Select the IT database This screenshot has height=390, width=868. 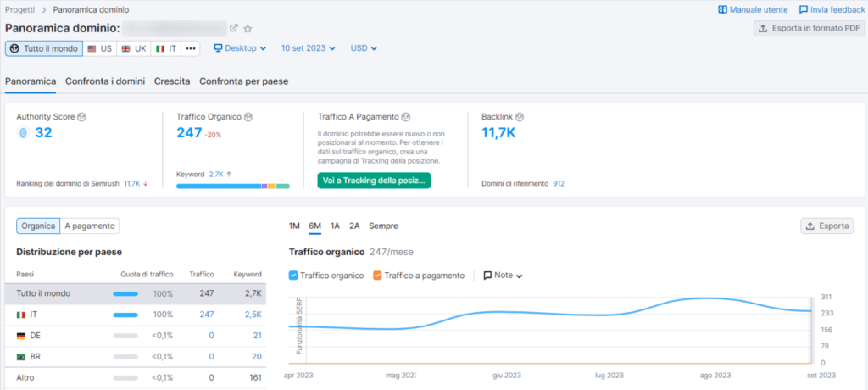166,49
